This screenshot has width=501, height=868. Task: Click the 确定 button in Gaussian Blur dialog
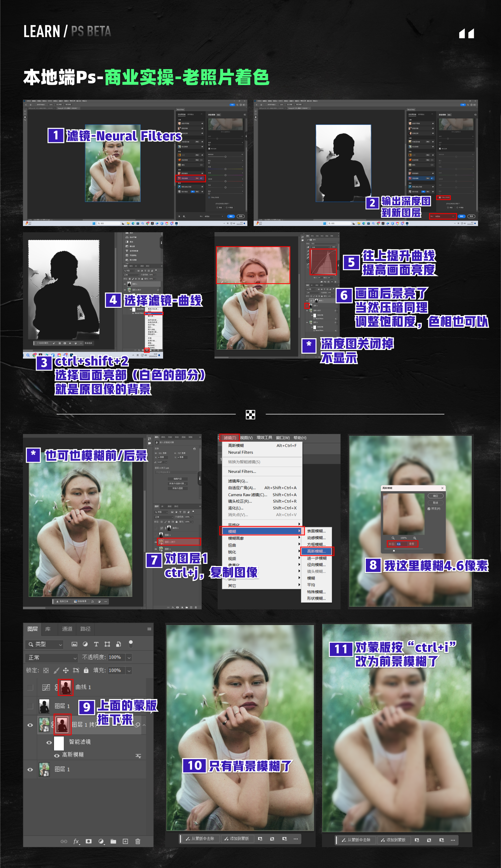(x=436, y=496)
